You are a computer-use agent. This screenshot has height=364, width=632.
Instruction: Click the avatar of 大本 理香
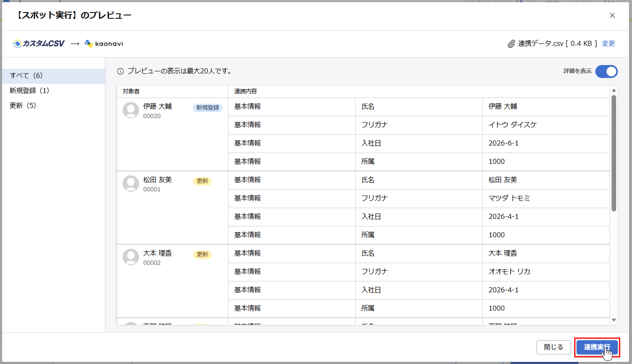coord(131,257)
